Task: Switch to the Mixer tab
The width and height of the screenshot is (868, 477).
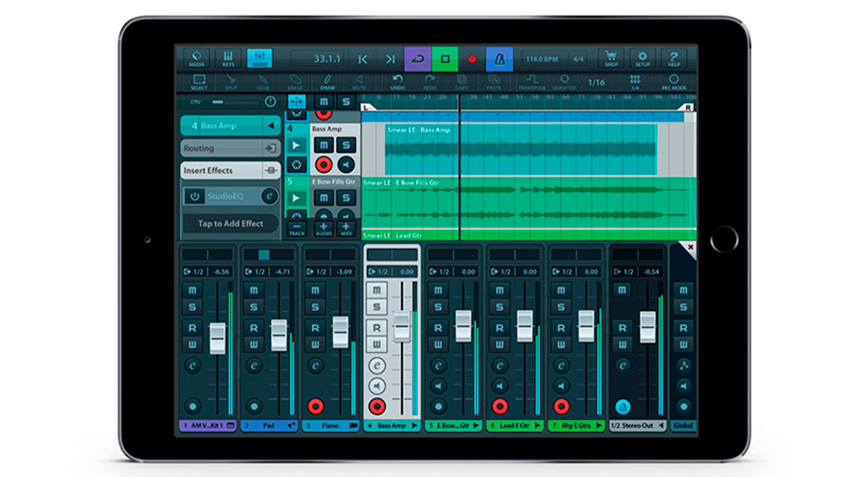Action: pos(259,59)
